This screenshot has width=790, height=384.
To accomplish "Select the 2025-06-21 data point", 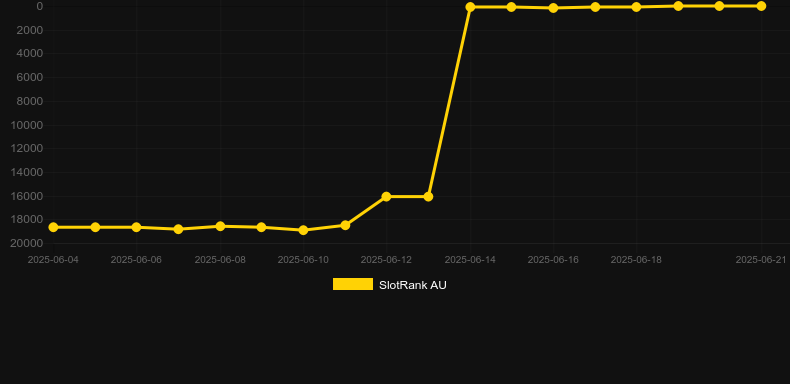I will [x=761, y=6].
